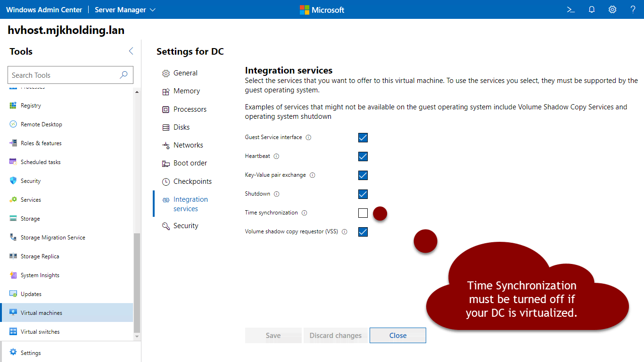Click the Virtual switches icon
Viewport: 644px width, 362px height.
13,332
